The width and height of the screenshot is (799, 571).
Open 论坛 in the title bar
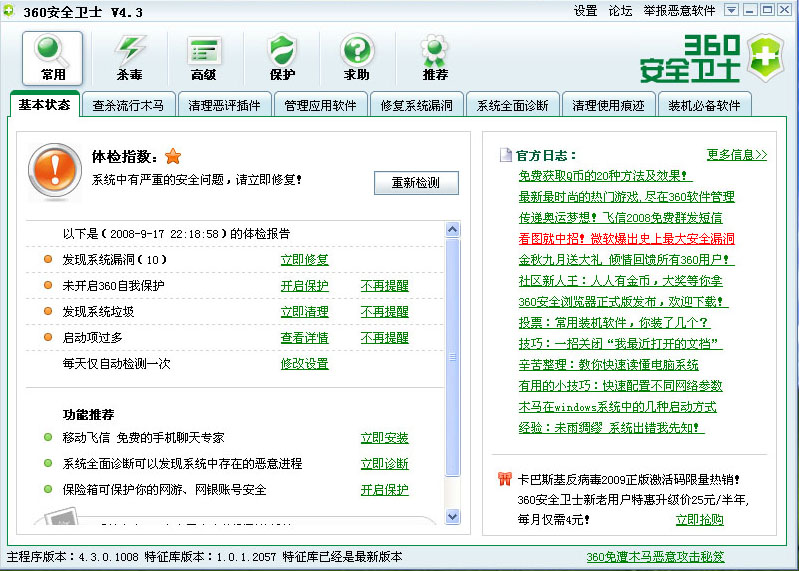620,11
